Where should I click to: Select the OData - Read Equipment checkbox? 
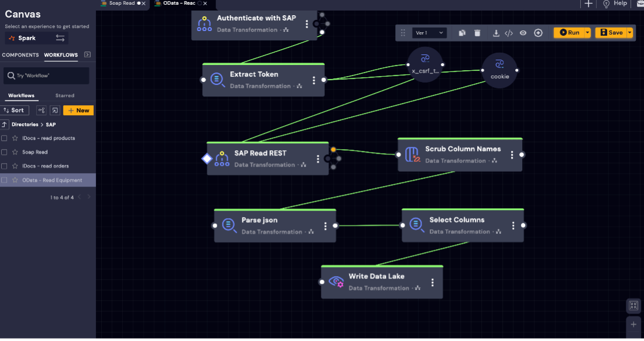(5, 180)
